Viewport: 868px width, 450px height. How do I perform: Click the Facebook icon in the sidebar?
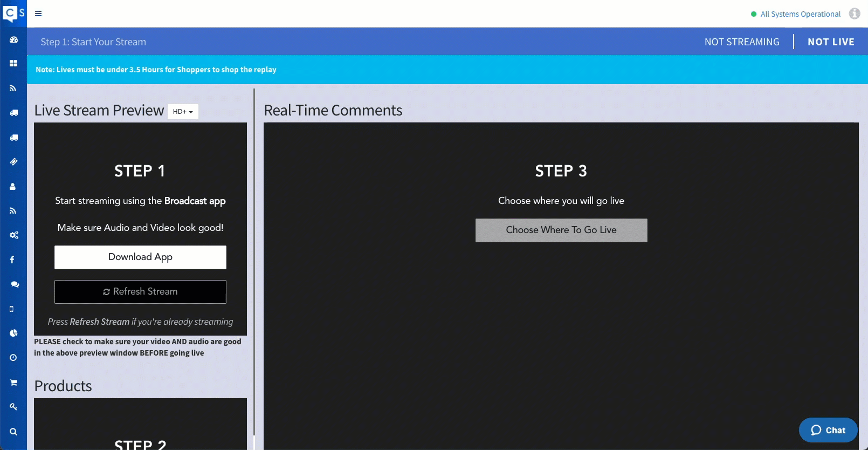coord(12,260)
